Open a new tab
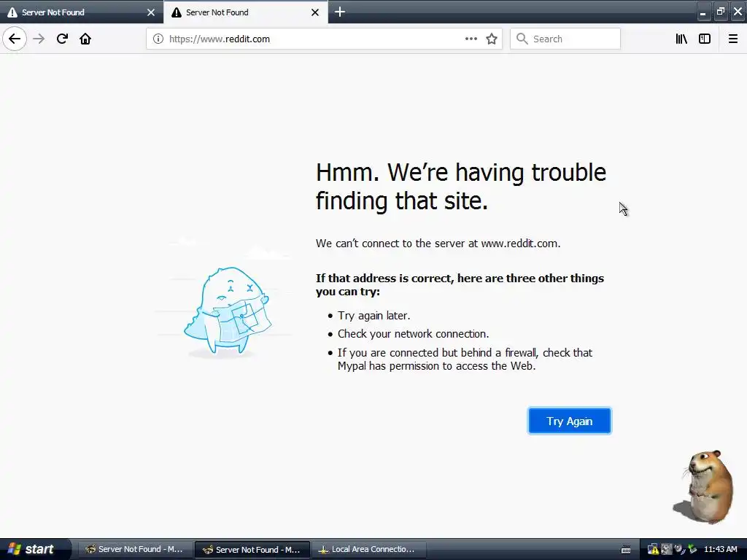Screen dimensions: 747x560 (x=340, y=12)
